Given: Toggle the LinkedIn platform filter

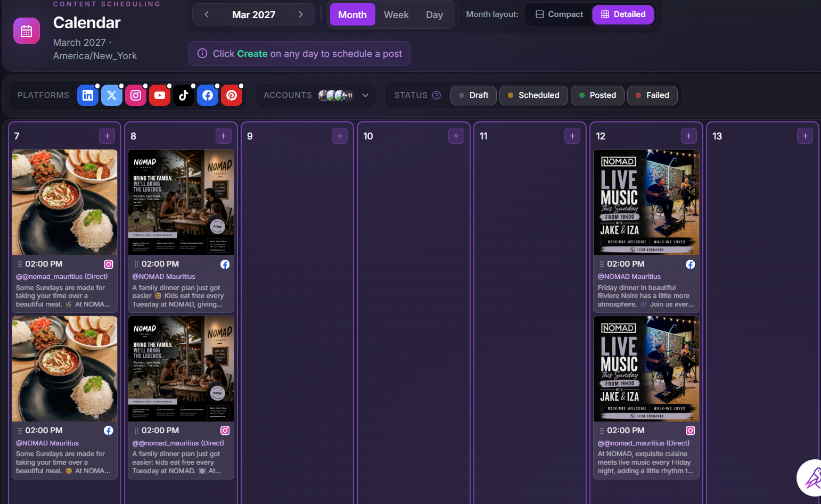Looking at the screenshot, I should click(88, 95).
